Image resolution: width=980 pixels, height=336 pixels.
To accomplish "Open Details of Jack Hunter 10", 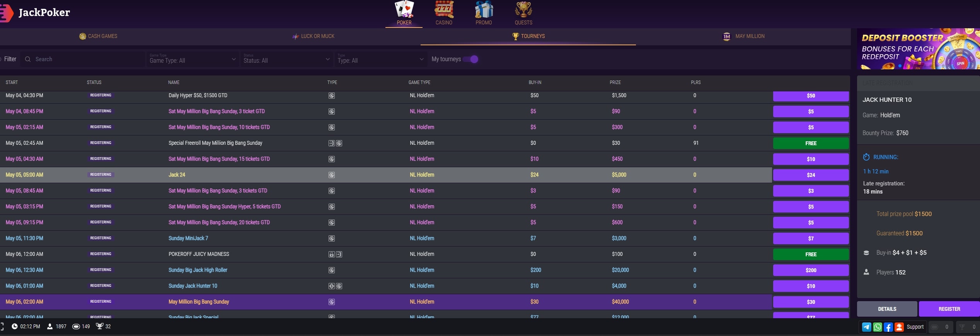I will click(887, 309).
